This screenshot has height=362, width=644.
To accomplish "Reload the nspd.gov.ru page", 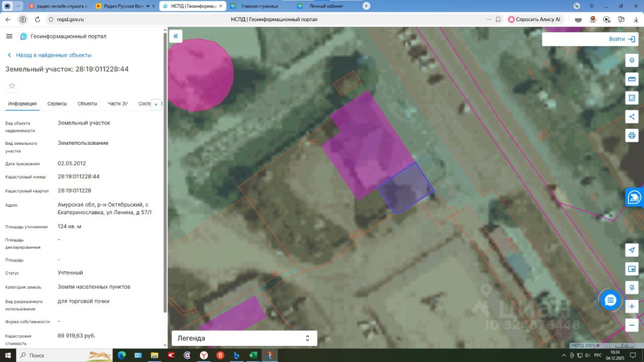I will (37, 20).
